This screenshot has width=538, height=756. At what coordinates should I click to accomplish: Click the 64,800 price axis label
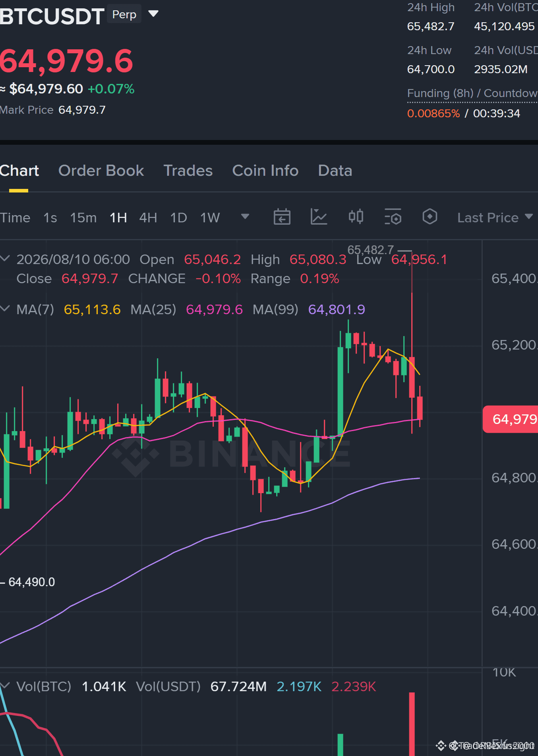[515, 478]
